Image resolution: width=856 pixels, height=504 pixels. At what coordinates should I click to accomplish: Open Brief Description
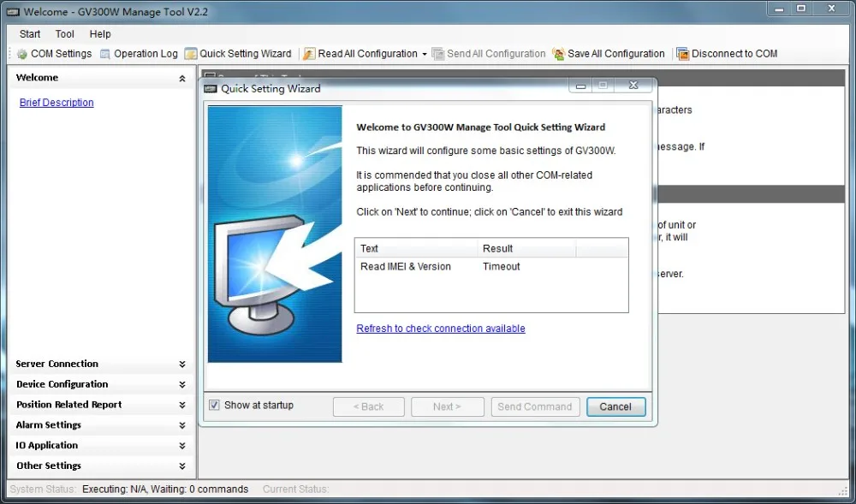pyautogui.click(x=56, y=102)
